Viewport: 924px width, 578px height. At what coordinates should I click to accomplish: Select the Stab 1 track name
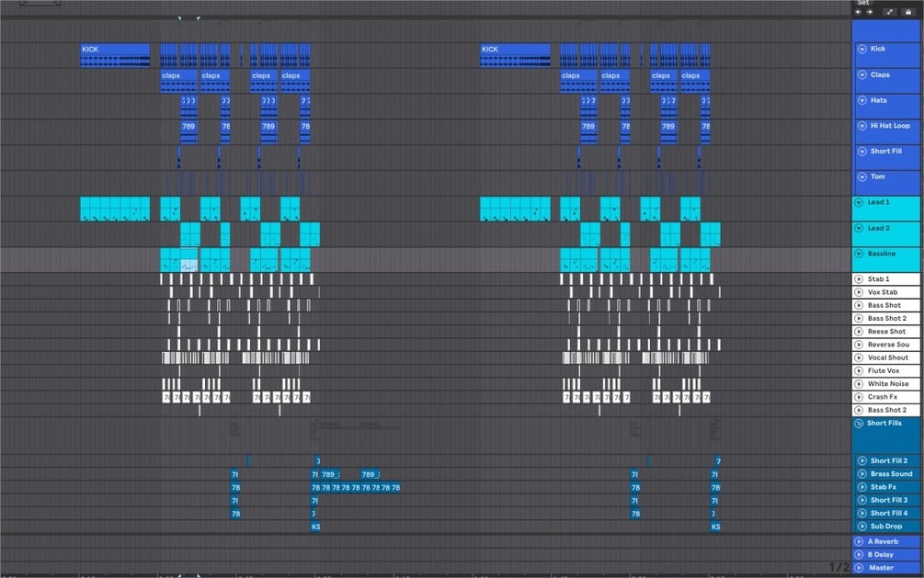click(878, 279)
